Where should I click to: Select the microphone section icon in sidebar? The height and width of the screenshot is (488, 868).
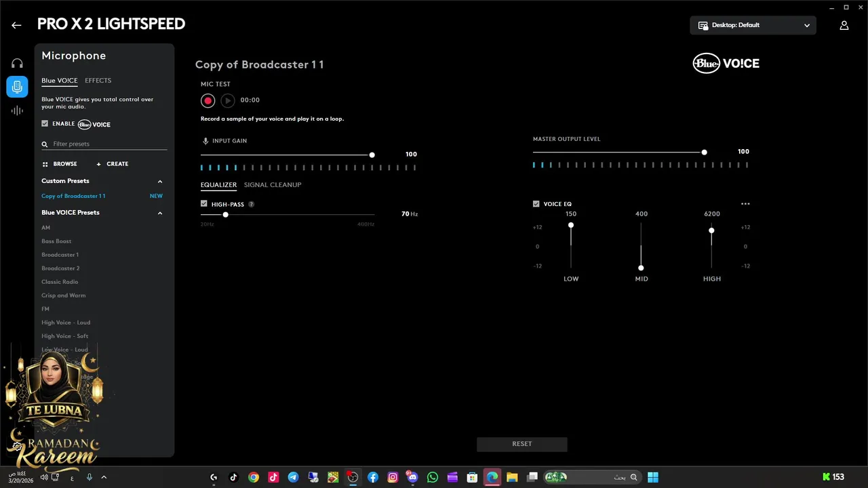(x=17, y=87)
